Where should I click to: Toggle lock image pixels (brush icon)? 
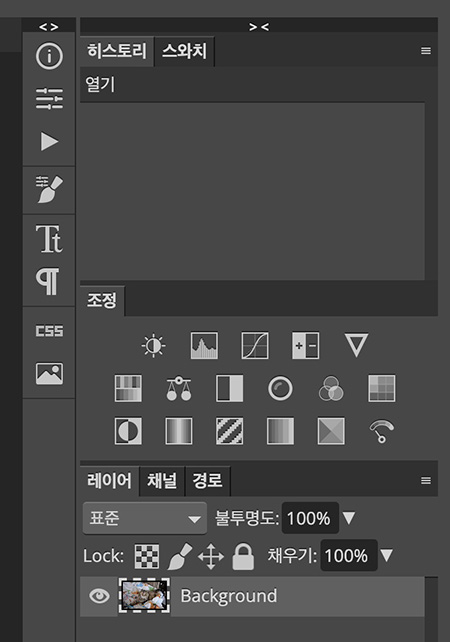tap(180, 556)
